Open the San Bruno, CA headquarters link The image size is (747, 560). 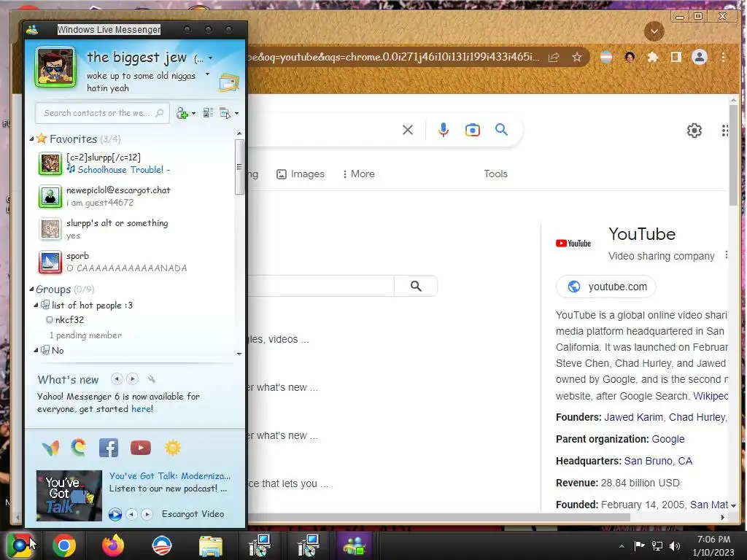pos(658,461)
